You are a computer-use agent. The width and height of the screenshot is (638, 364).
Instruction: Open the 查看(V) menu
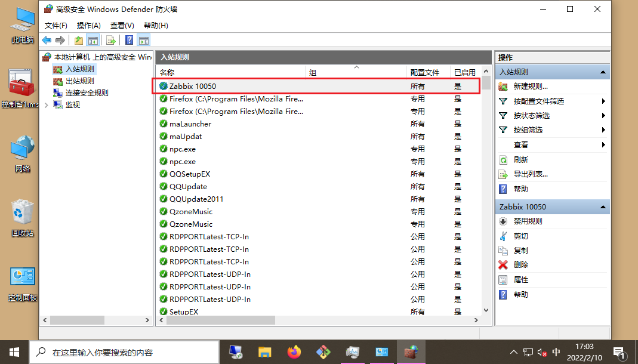coord(122,25)
